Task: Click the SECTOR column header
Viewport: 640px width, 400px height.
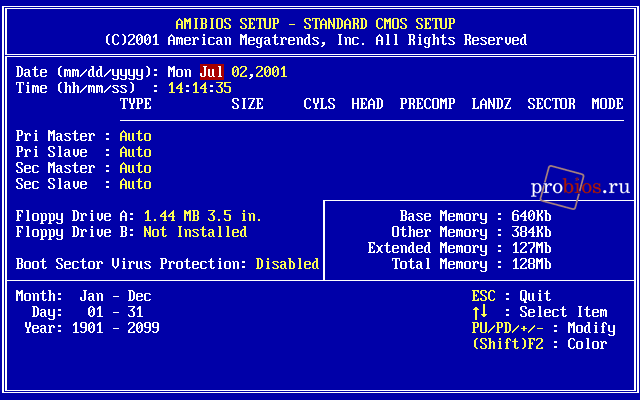Action: 551,104
